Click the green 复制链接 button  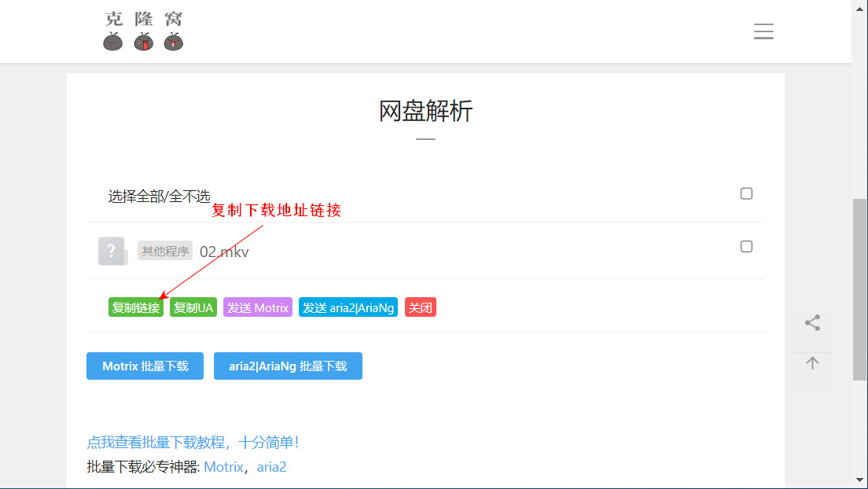135,307
